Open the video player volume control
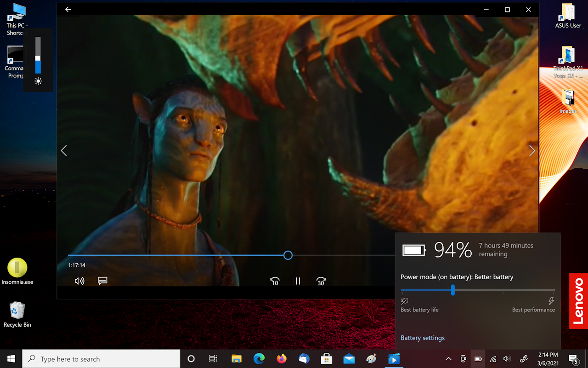 tap(79, 281)
